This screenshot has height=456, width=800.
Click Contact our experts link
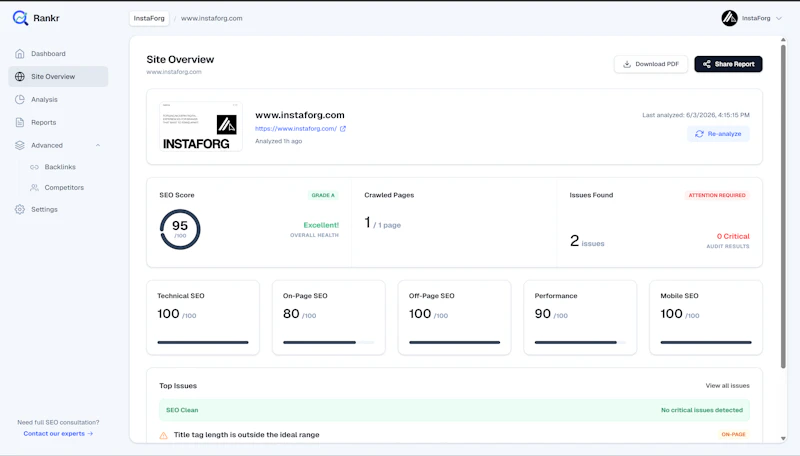click(58, 434)
